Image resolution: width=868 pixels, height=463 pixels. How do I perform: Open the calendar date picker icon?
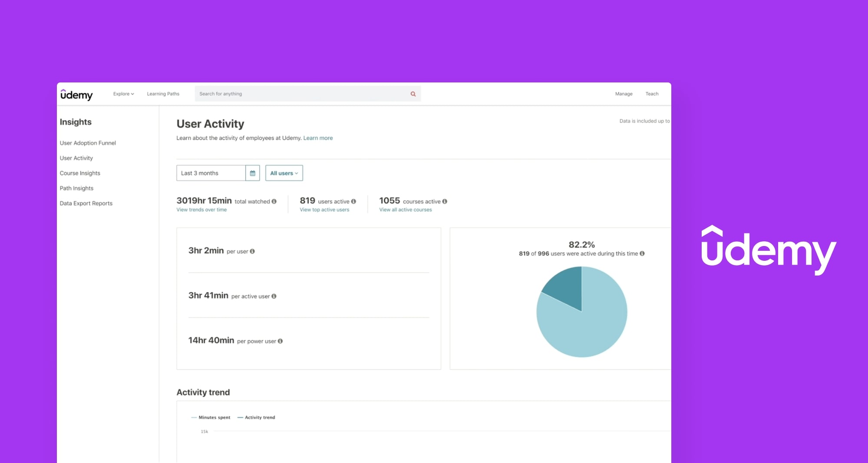pos(253,173)
